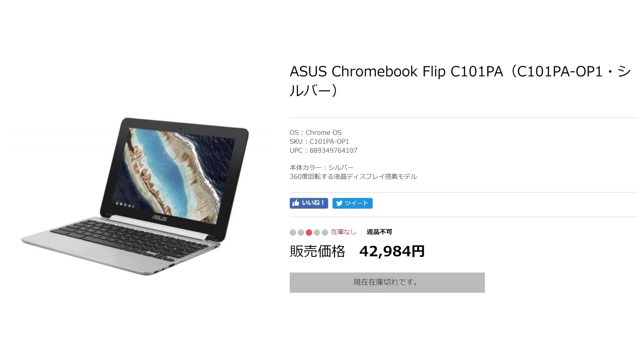This screenshot has height=362, width=644.
Task: Click the UPC number 889349764107
Action: coord(334,150)
